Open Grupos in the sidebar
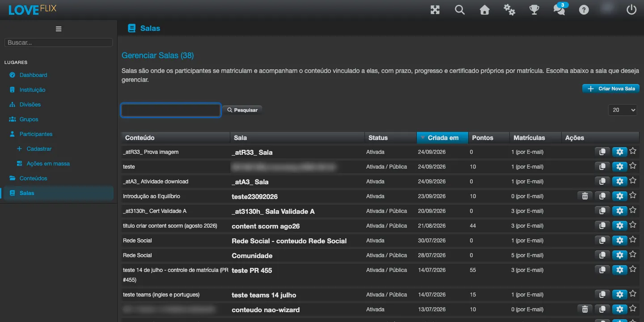The width and height of the screenshot is (644, 322). click(x=29, y=119)
